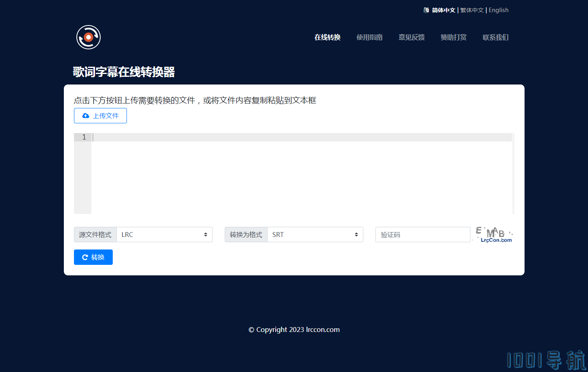
Task: Open the 赞助打赏 donation page
Action: point(453,37)
